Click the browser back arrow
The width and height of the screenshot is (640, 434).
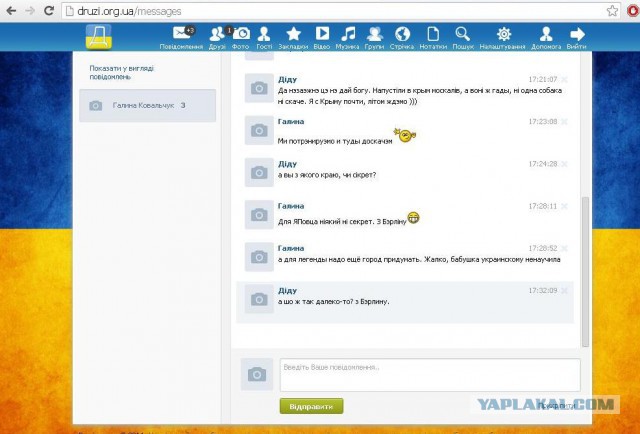pos(11,11)
